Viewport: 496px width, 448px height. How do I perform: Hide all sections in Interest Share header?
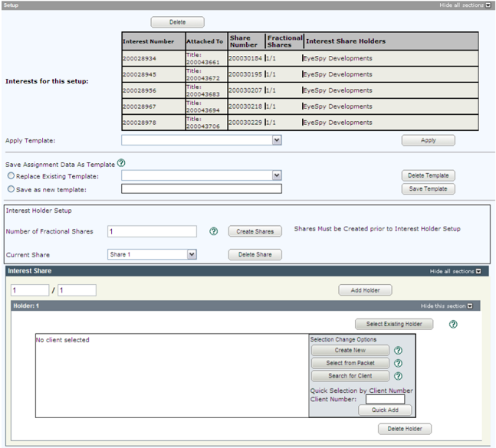(x=455, y=271)
